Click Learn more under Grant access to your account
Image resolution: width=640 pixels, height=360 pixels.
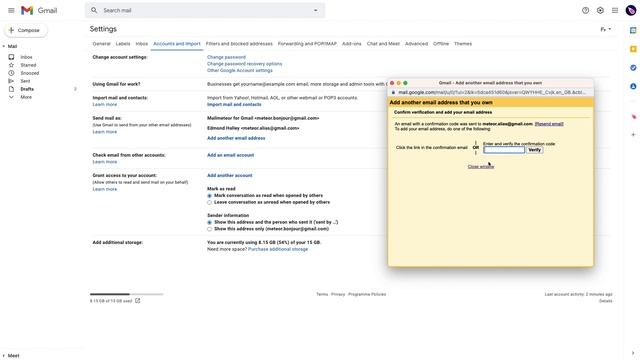(x=104, y=189)
